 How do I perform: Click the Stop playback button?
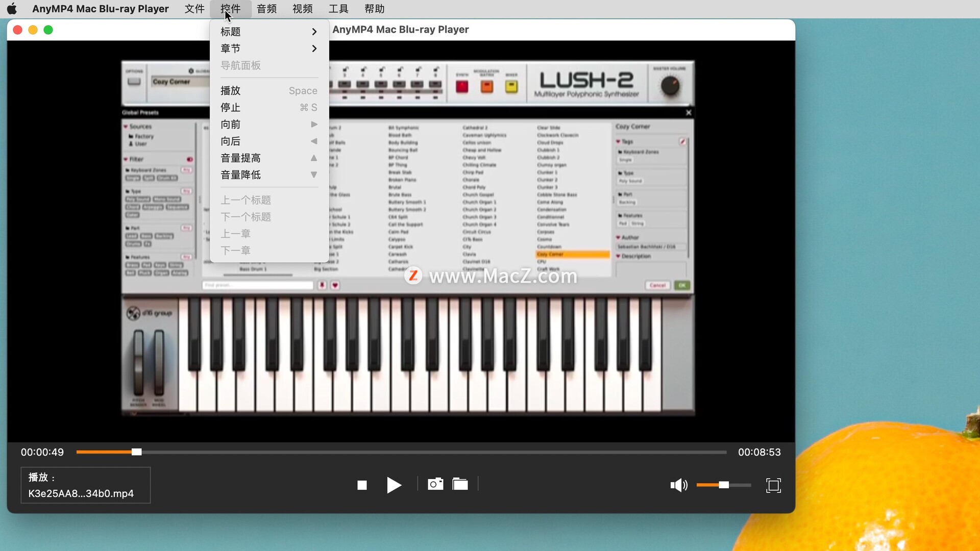[x=362, y=485]
